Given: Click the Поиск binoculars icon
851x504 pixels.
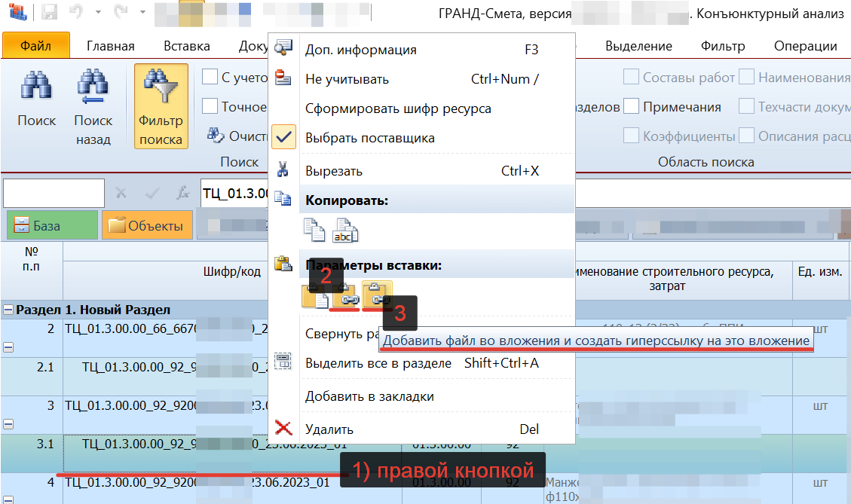Looking at the screenshot, I should [x=36, y=86].
